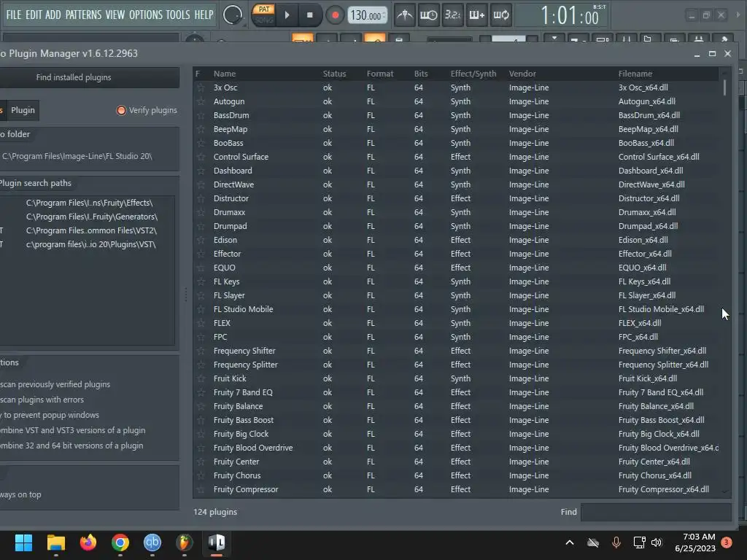Open the FILE menu
The height and width of the screenshot is (560, 747).
click(13, 15)
